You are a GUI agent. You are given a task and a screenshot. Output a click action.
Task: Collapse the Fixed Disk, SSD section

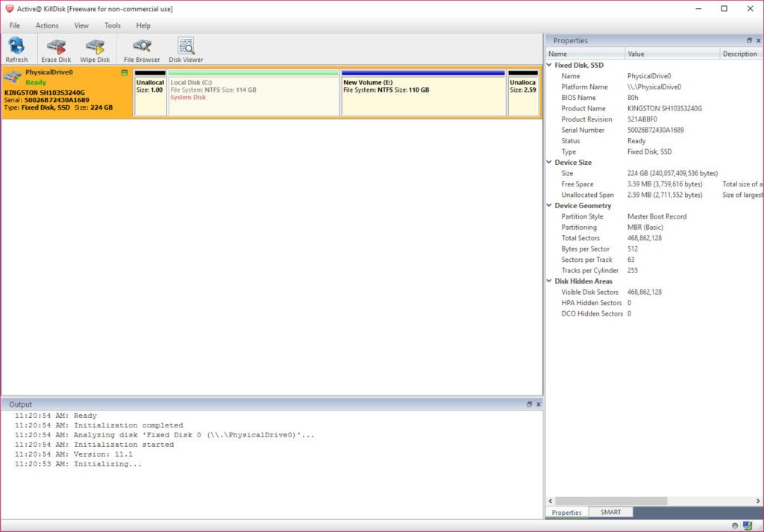coord(549,65)
